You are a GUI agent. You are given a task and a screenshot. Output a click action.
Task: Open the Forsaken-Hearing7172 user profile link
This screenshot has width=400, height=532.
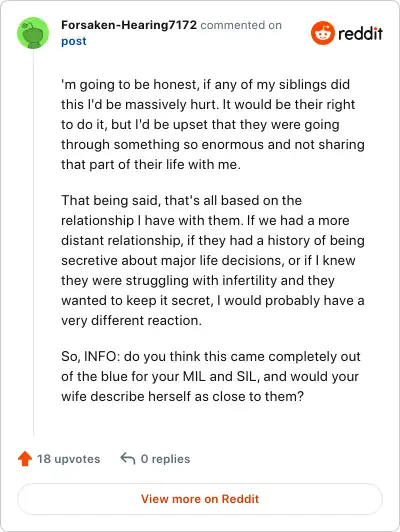(129, 25)
